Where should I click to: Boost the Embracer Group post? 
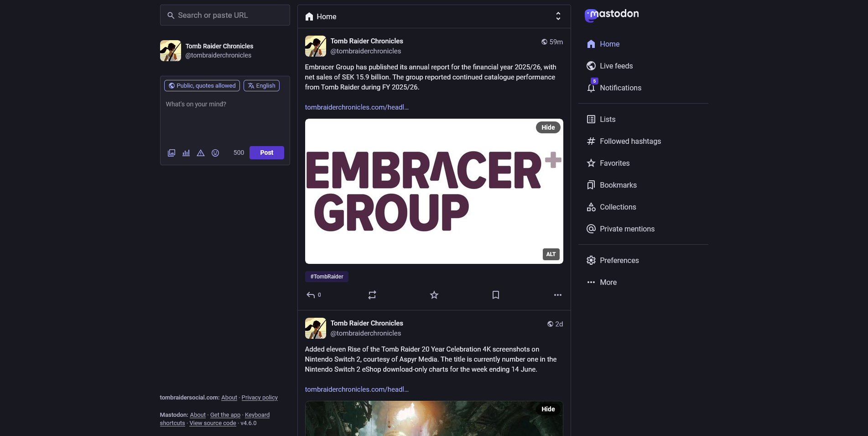pos(372,295)
